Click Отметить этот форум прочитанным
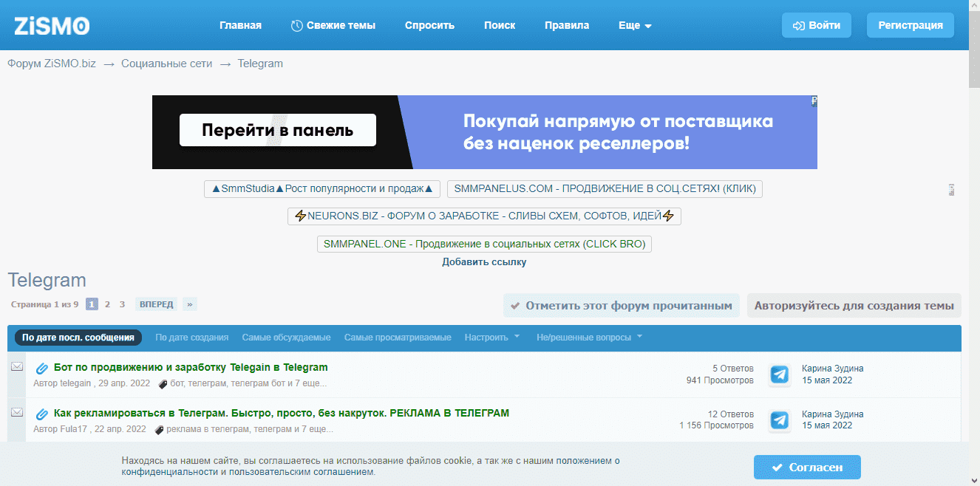This screenshot has width=980, height=486. [622, 305]
